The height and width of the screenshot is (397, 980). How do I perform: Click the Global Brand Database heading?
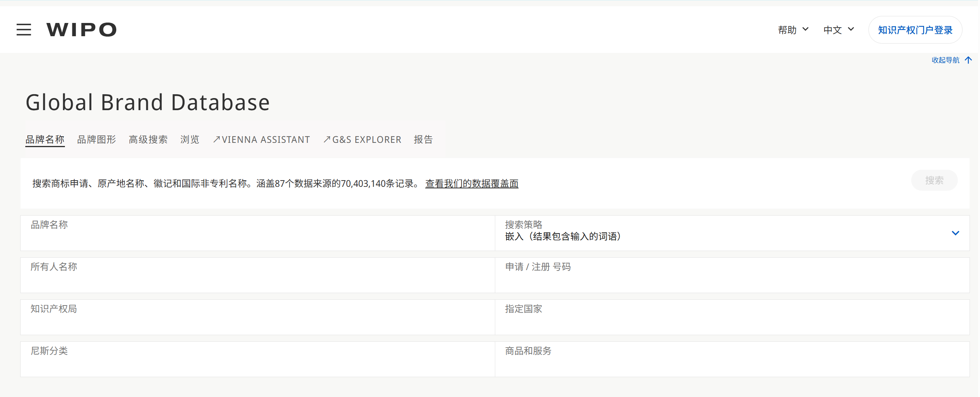(x=148, y=102)
